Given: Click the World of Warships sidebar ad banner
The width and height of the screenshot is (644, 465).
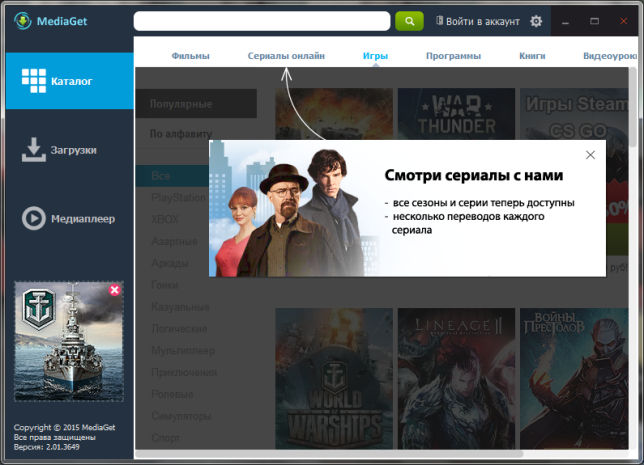Looking at the screenshot, I should pyautogui.click(x=69, y=341).
